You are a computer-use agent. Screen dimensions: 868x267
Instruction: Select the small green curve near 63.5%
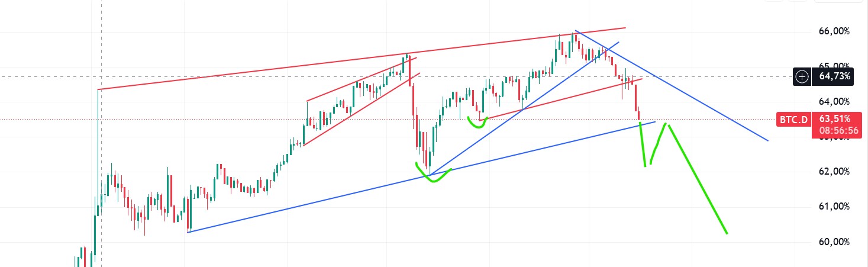pos(477,123)
